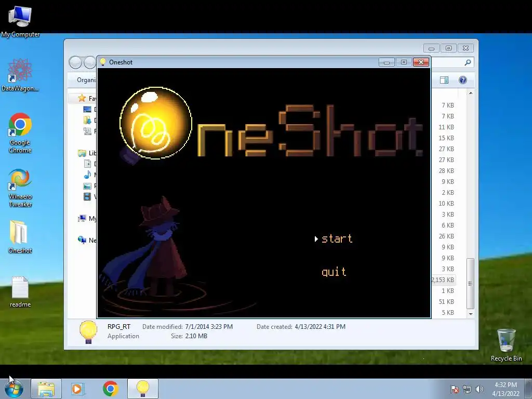Click Documents library icon in sidebar
The height and width of the screenshot is (399, 532).
point(87,164)
